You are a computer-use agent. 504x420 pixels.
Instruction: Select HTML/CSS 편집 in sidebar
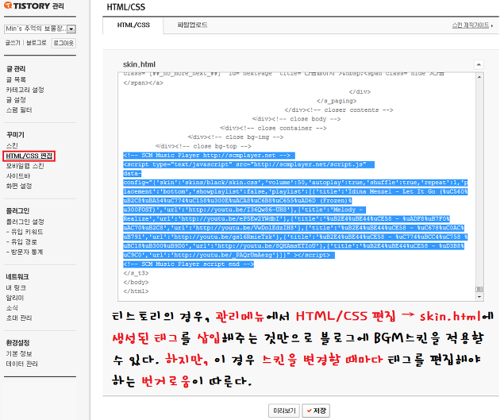(x=29, y=156)
